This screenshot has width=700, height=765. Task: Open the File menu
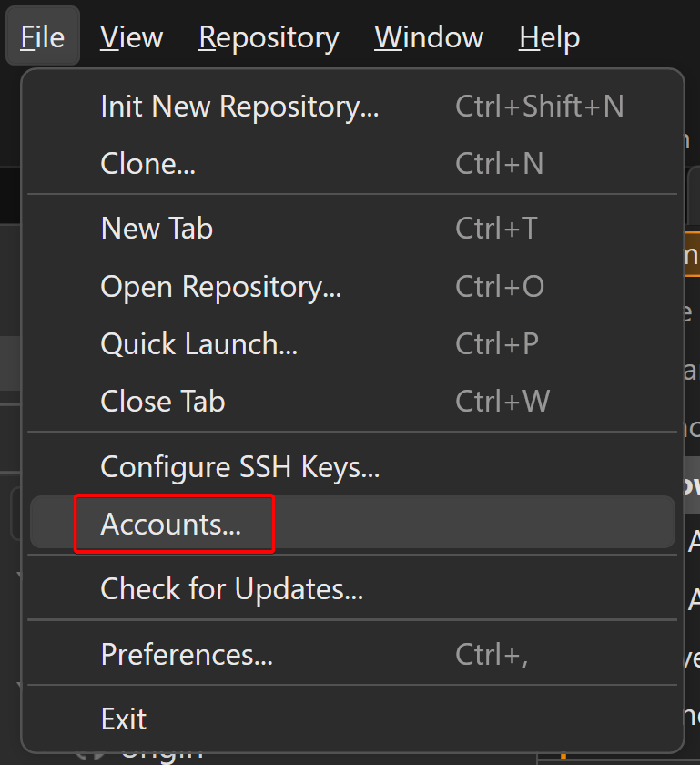click(42, 37)
